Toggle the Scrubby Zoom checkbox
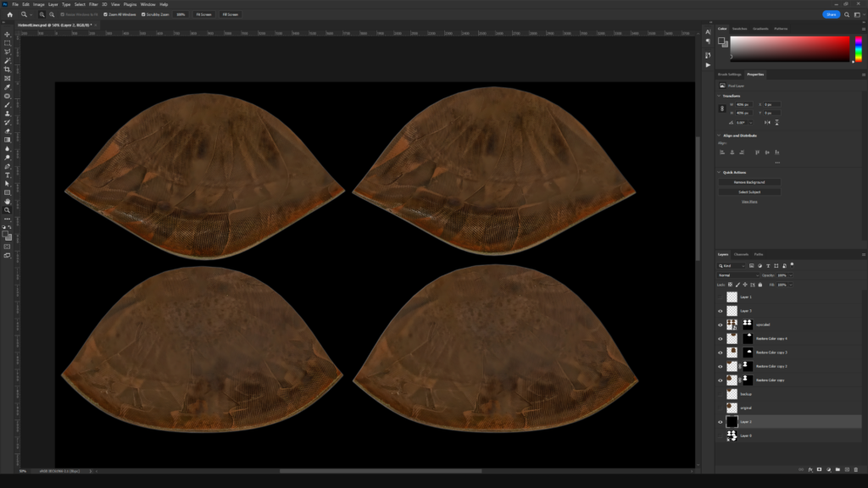868x488 pixels. tap(144, 14)
